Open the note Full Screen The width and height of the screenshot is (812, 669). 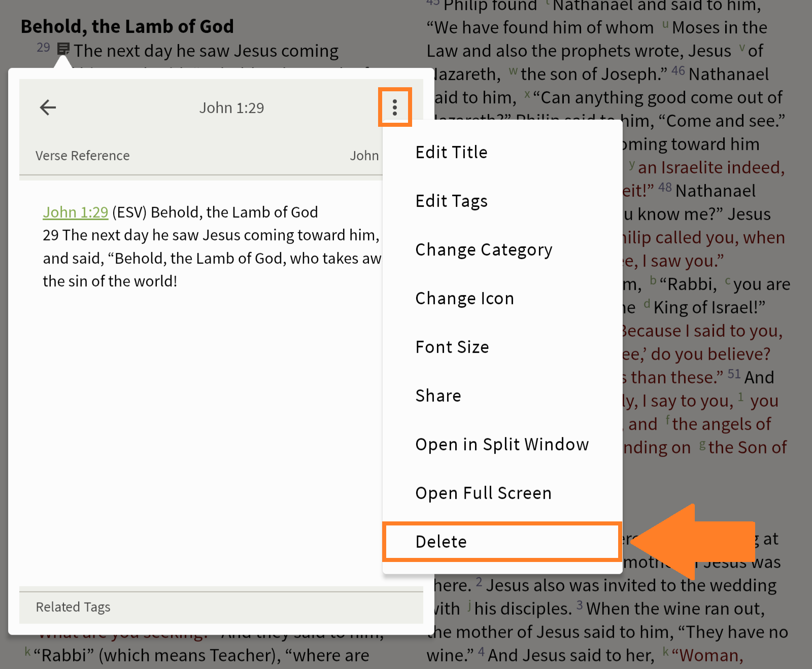point(483,493)
